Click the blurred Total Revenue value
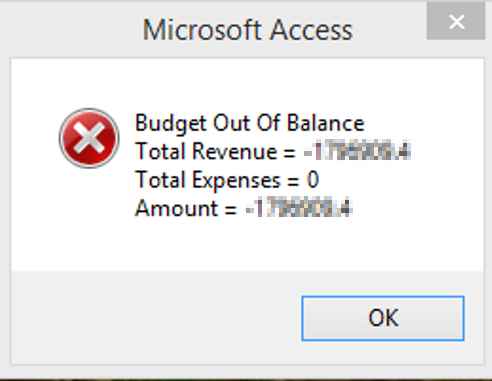492x381 pixels. [x=357, y=151]
